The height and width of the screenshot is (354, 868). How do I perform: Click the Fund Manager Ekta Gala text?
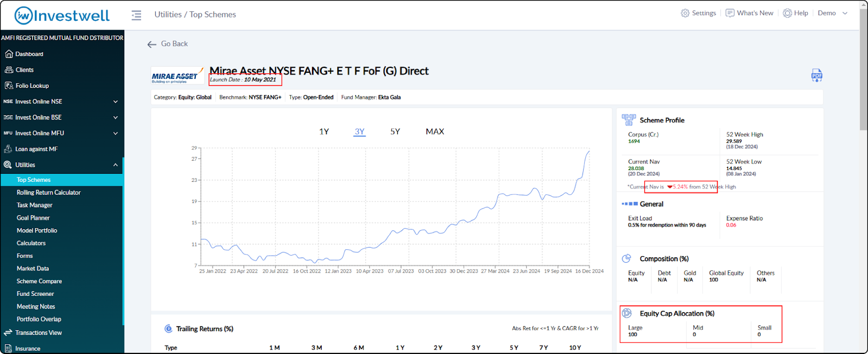(371, 97)
